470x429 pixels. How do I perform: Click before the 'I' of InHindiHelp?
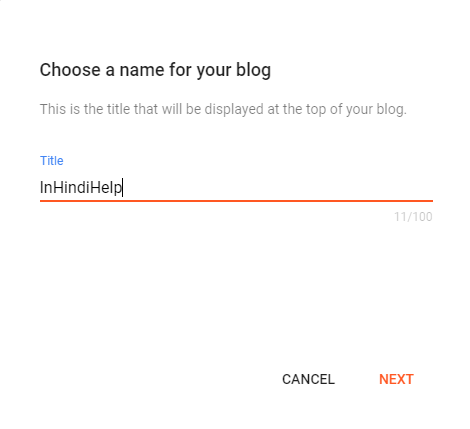(x=40, y=187)
